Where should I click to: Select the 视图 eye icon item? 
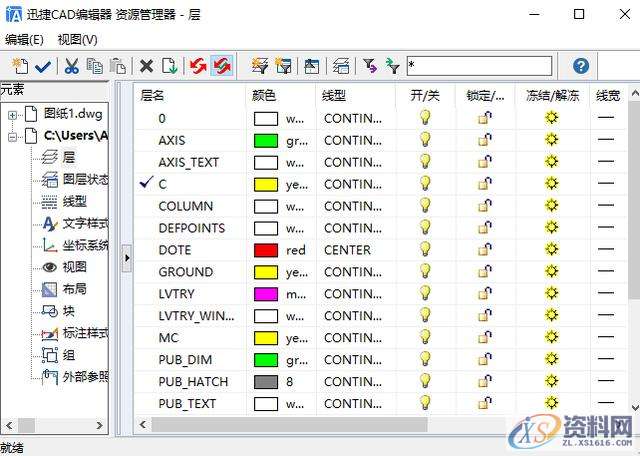point(50,267)
